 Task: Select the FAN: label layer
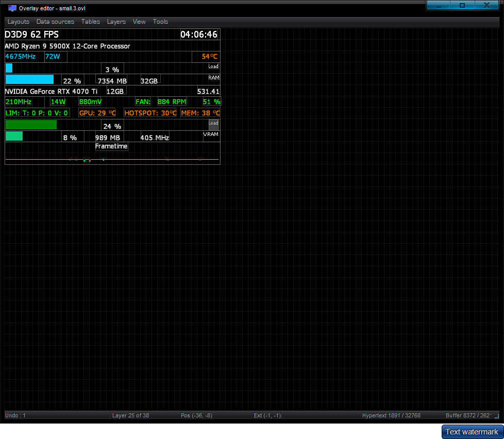[x=143, y=102]
